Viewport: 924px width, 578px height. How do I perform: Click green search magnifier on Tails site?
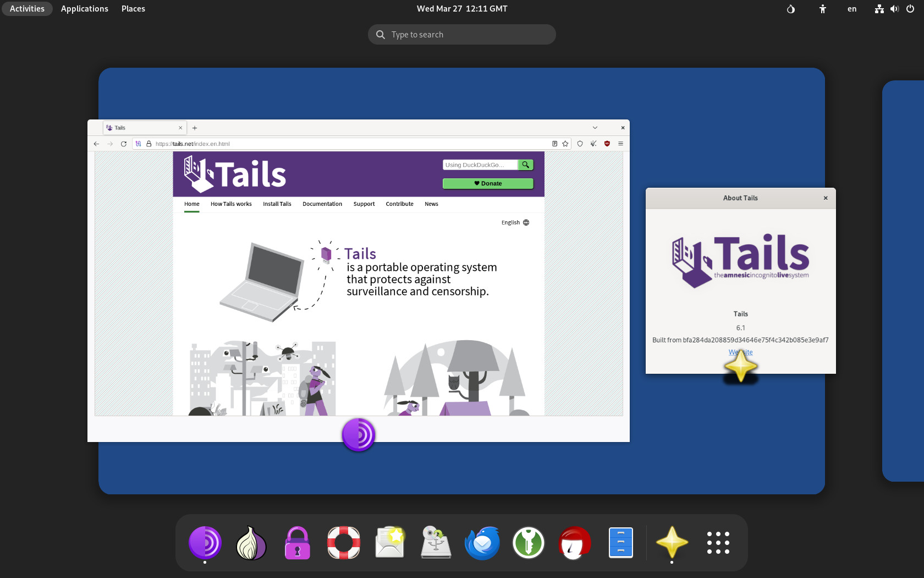526,165
